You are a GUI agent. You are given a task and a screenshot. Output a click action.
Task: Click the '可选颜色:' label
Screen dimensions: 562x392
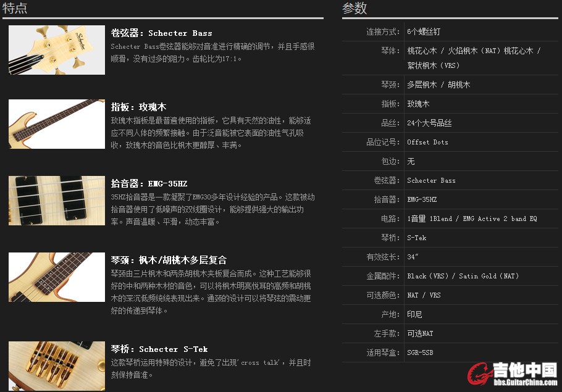click(x=383, y=295)
